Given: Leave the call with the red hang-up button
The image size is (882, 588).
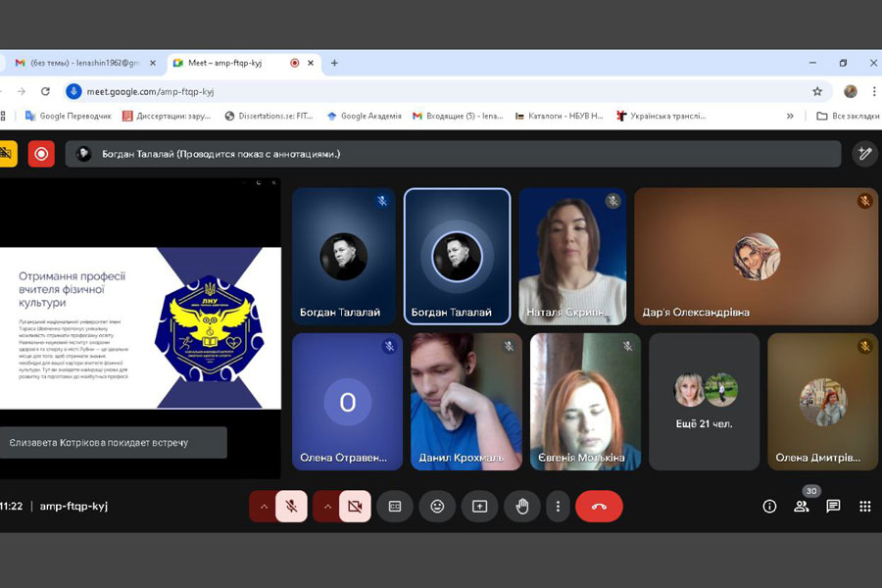Looking at the screenshot, I should [x=599, y=506].
